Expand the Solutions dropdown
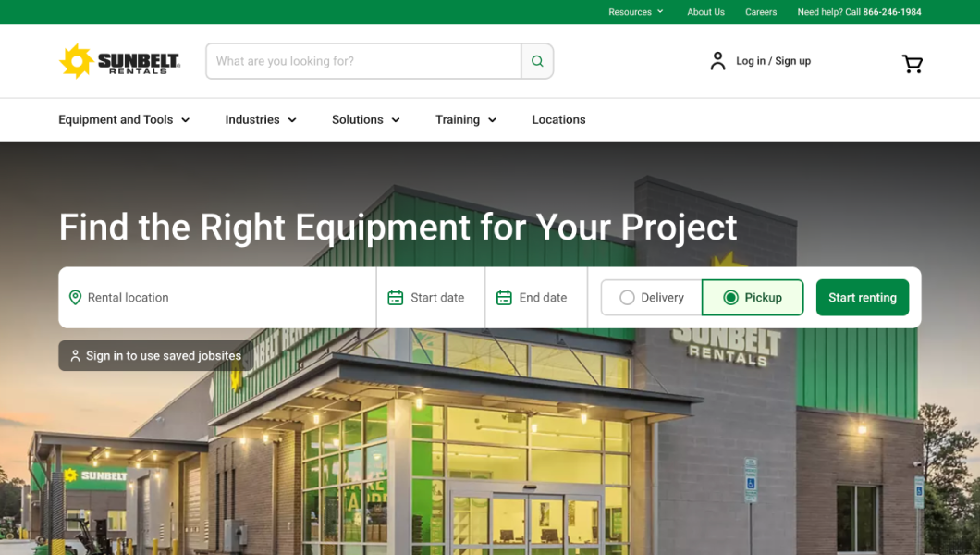Image resolution: width=980 pixels, height=555 pixels. (x=366, y=119)
